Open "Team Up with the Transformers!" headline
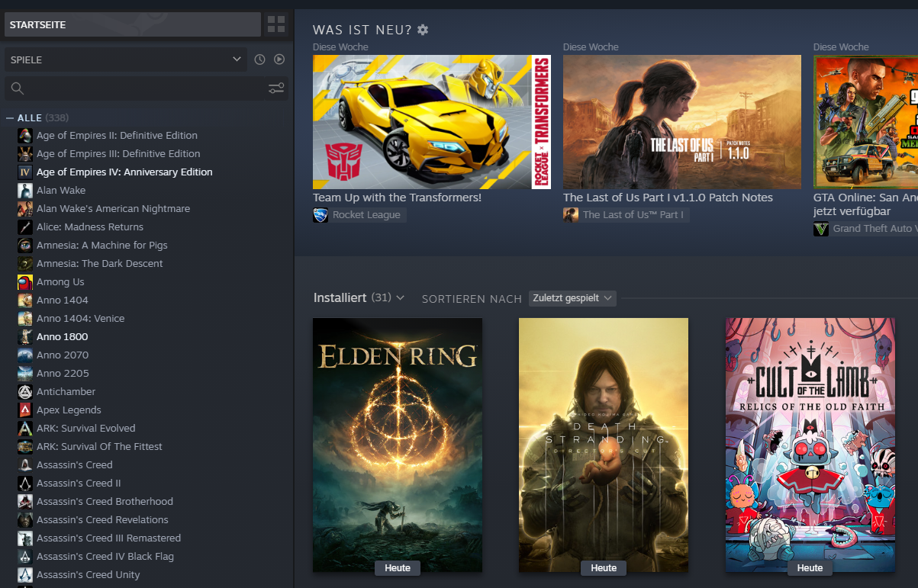 click(397, 198)
